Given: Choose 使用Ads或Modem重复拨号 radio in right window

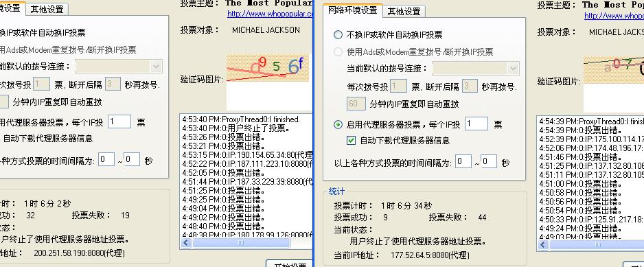Looking at the screenshot, I should [x=338, y=51].
